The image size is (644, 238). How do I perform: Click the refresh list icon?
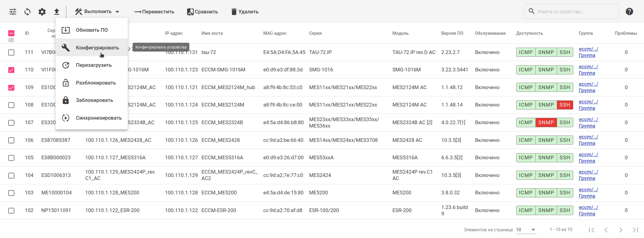(x=27, y=12)
